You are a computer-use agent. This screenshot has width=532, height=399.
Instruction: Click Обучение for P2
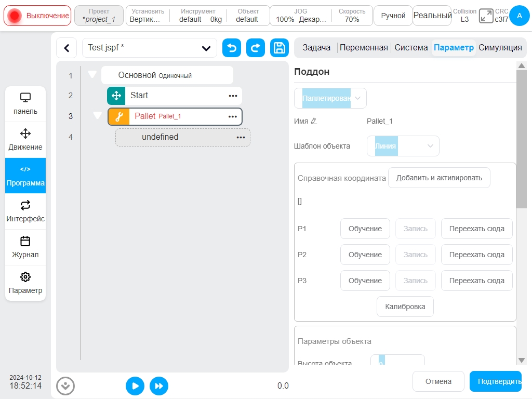(x=365, y=255)
